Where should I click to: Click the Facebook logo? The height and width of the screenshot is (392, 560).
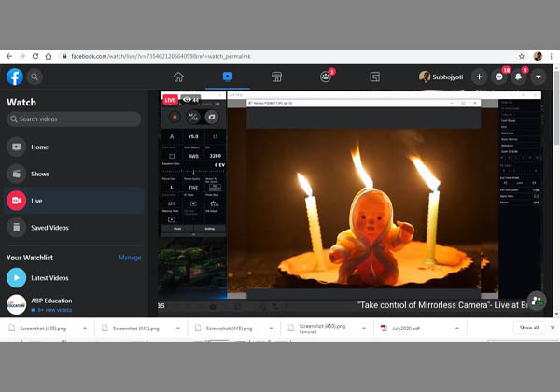15,77
